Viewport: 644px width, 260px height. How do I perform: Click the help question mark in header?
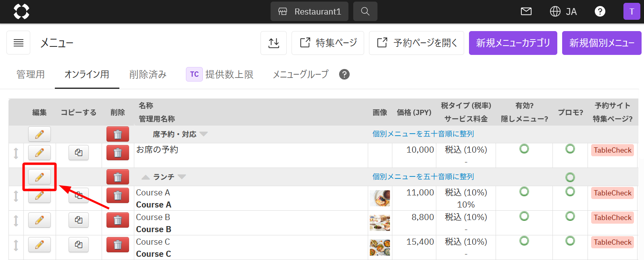point(600,11)
